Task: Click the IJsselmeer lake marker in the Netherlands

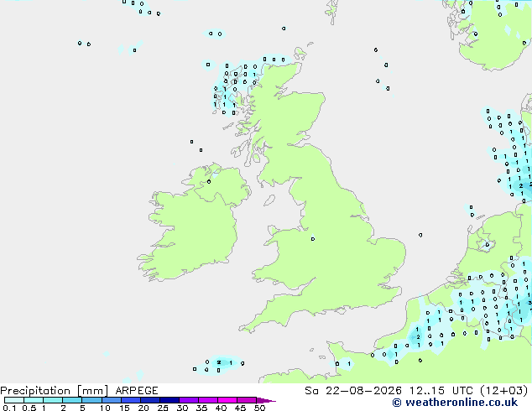Action: click(488, 244)
